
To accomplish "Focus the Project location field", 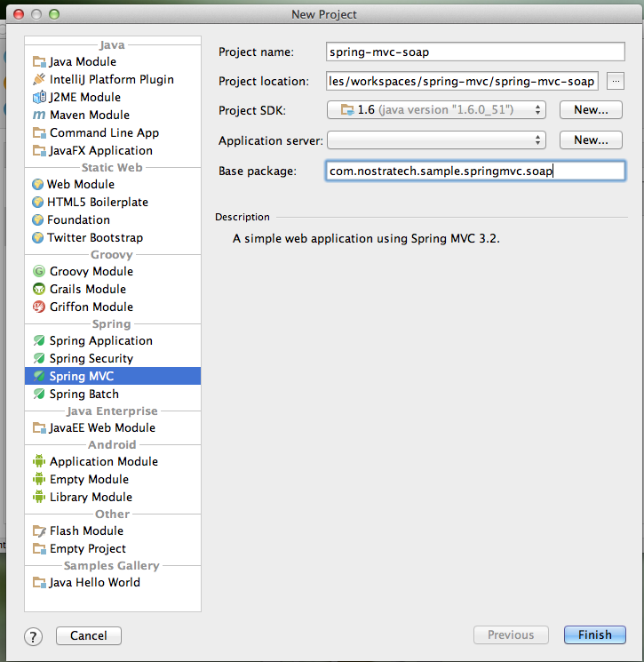I will 462,81.
